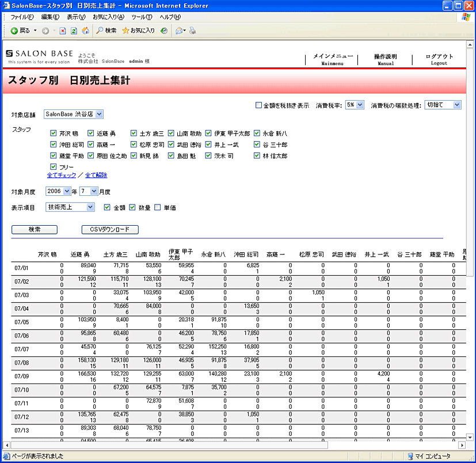Image resolution: width=476 pixels, height=463 pixels.
Task: Click the horizontal scrollbar right arrow
Action: coord(462,445)
